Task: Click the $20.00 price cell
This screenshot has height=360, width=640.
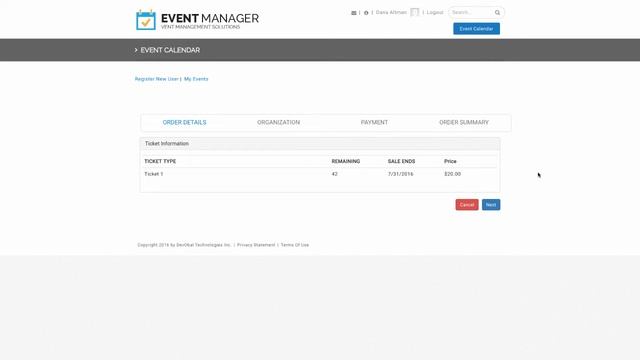Action: click(452, 174)
